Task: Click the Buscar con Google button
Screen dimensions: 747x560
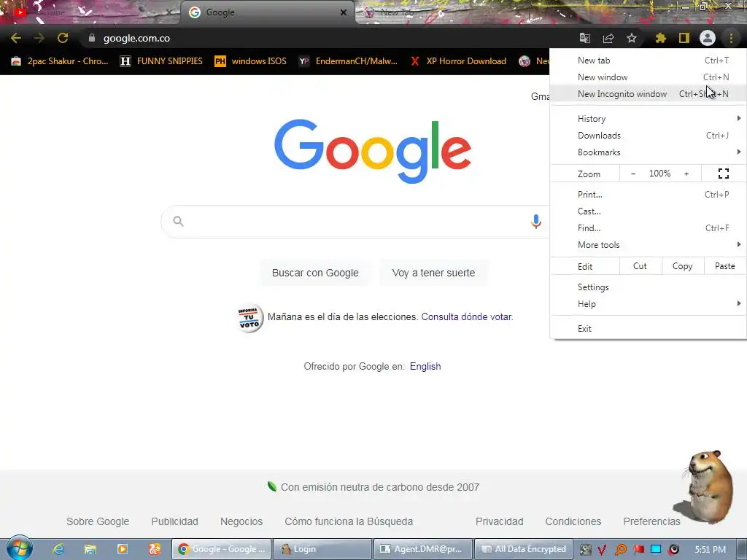Action: coord(315,273)
